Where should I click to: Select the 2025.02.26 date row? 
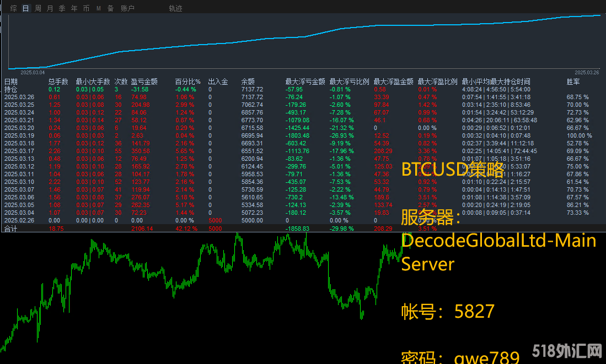pos(19,220)
